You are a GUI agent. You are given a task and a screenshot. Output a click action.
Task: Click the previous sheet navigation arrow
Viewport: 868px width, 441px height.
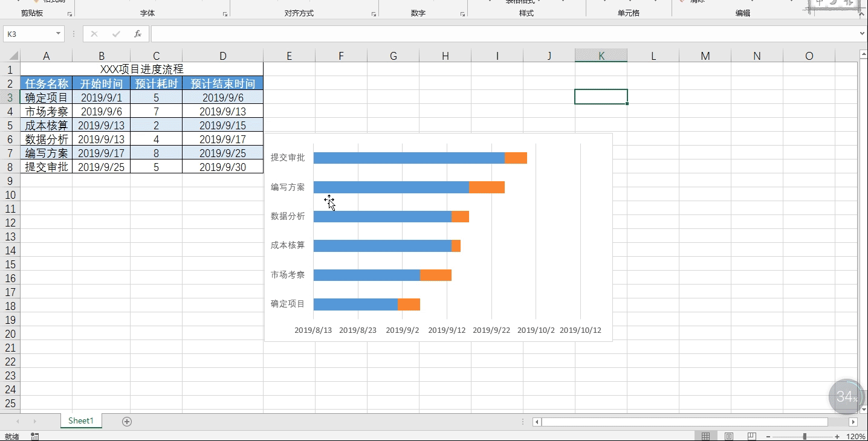click(x=18, y=422)
